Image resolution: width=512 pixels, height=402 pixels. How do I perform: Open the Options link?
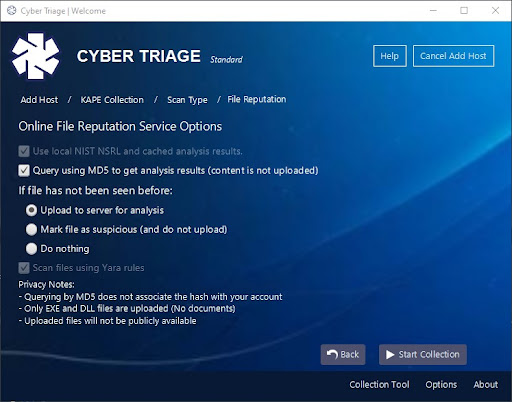[x=441, y=385]
